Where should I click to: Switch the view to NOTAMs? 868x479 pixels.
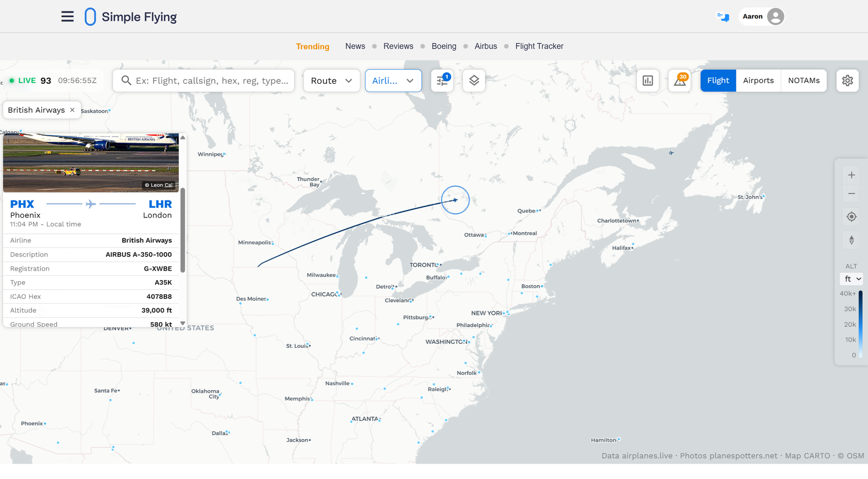pos(804,81)
